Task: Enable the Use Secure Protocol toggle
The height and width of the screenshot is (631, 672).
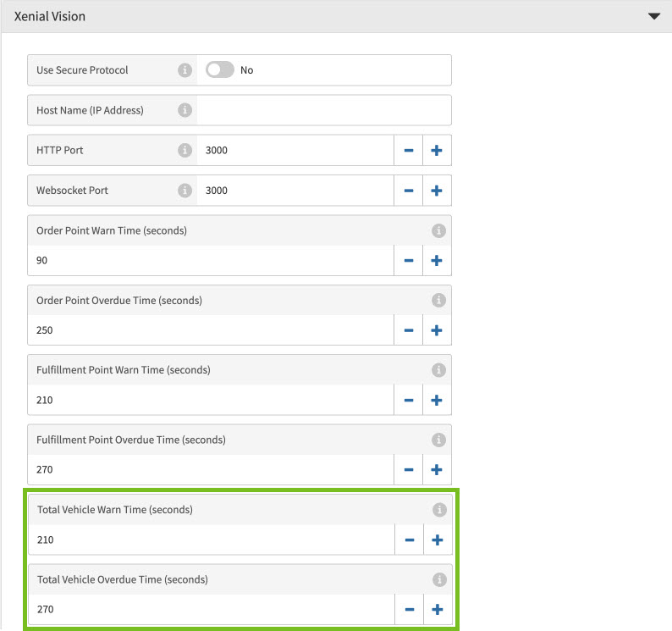Action: 220,70
